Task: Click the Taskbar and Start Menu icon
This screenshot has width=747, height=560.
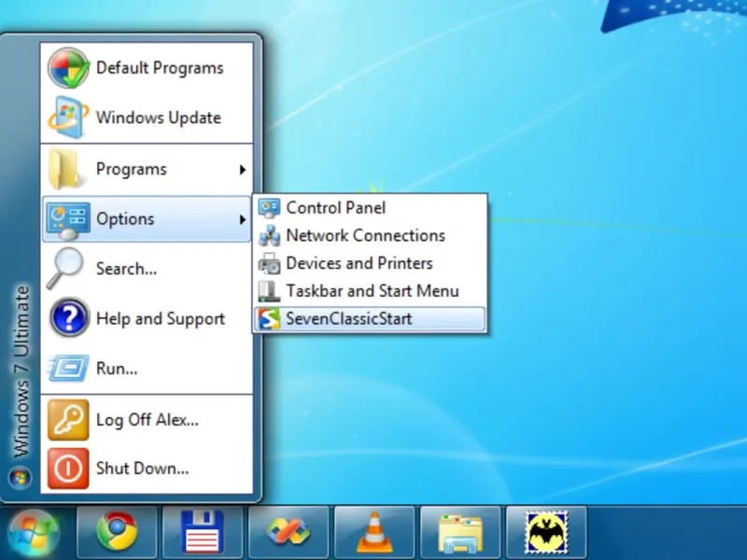Action: [x=269, y=291]
